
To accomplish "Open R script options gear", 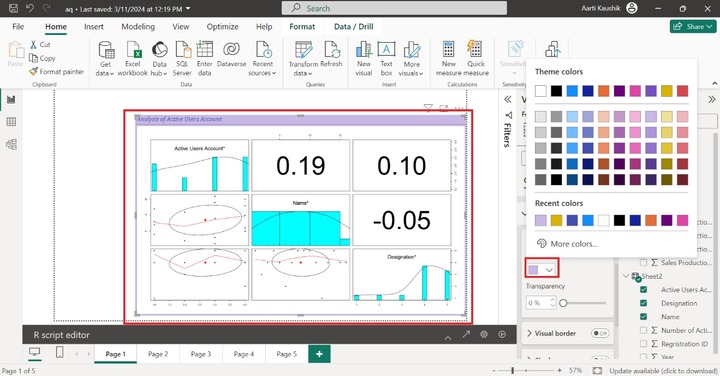I will tap(484, 334).
